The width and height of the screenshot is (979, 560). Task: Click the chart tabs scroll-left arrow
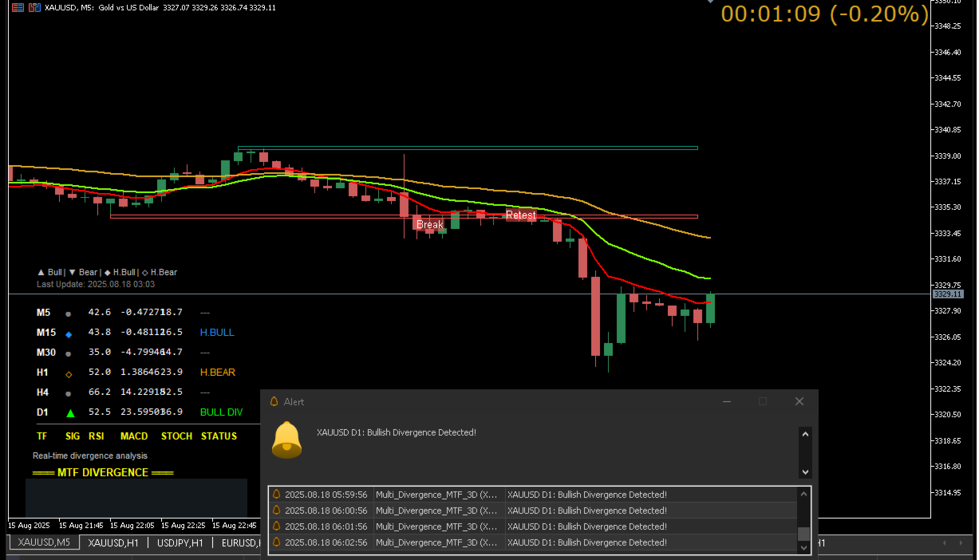[946, 543]
